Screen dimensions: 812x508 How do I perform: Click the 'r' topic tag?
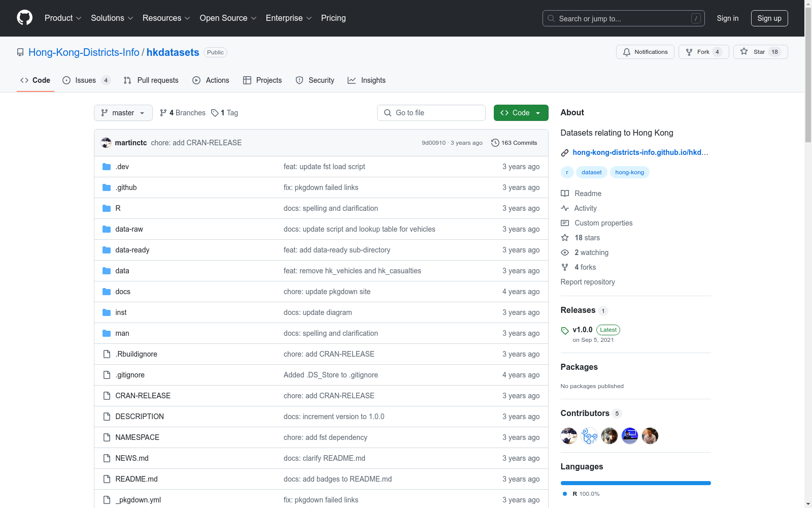coord(567,172)
